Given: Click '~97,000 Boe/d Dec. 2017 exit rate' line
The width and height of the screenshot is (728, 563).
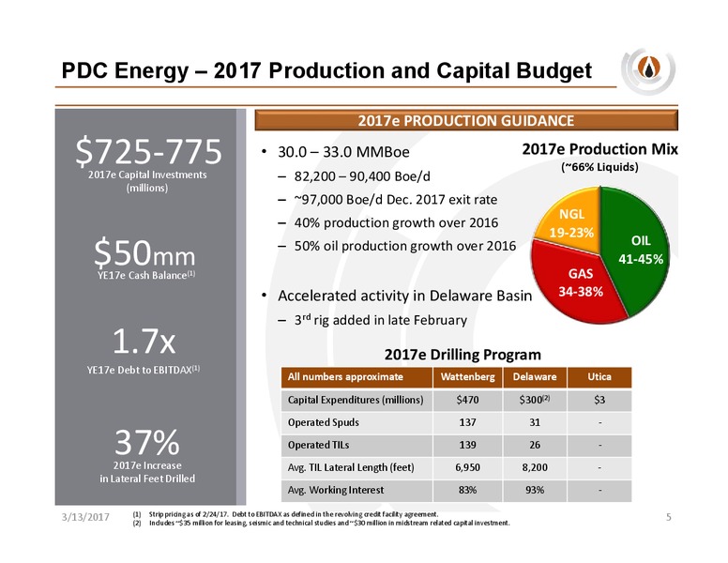Looking at the screenshot, I should [396, 200].
